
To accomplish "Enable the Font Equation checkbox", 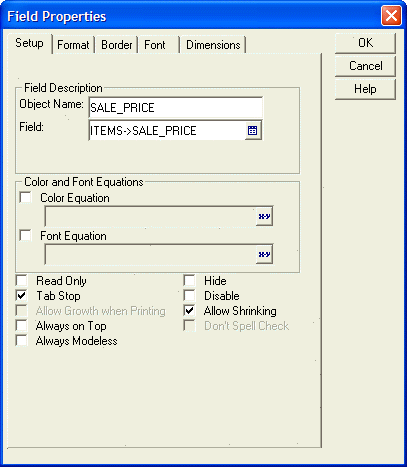I will click(x=25, y=235).
